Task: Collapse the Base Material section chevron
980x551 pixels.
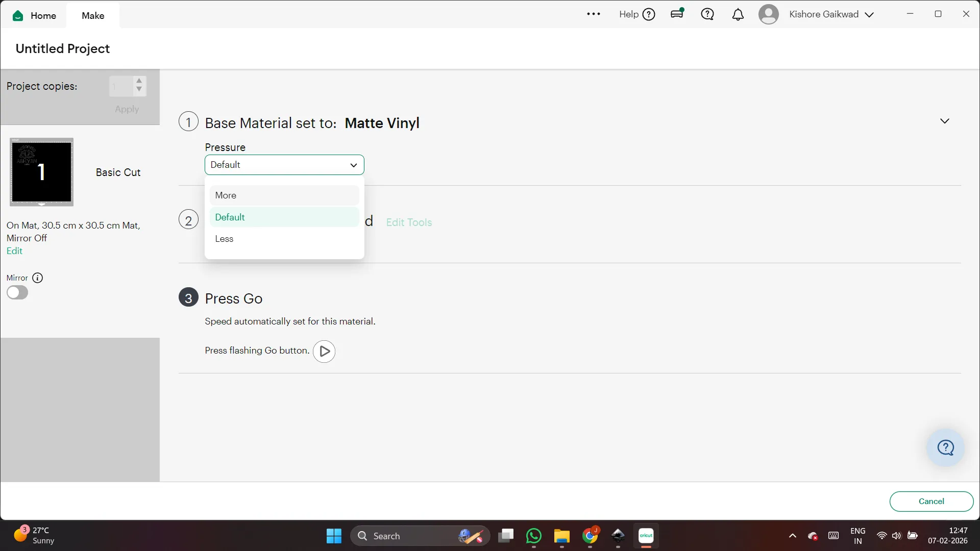Action: [x=944, y=121]
